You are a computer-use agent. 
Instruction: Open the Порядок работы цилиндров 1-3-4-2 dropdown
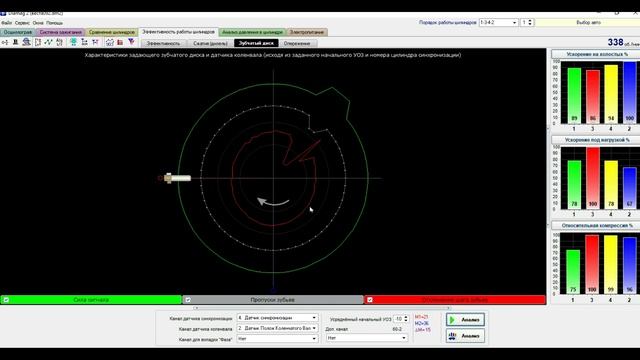(498, 22)
